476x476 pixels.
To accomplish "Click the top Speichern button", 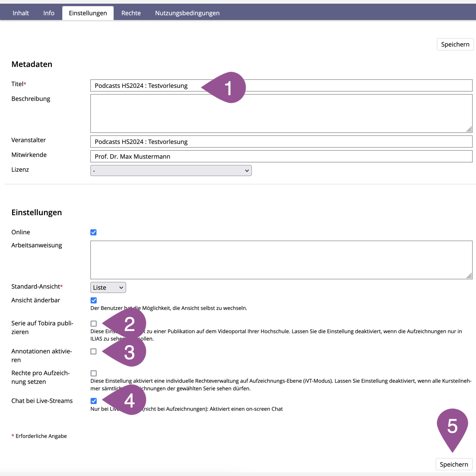I will [x=455, y=44].
